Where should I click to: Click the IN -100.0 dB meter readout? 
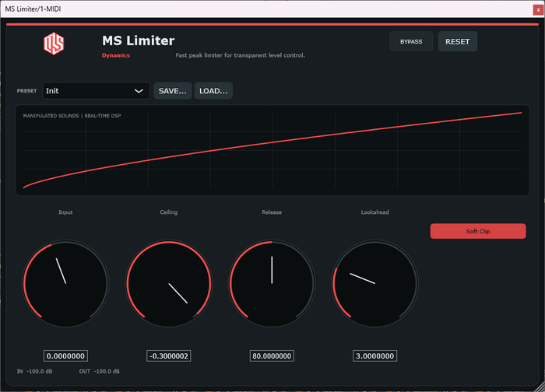tap(35, 372)
